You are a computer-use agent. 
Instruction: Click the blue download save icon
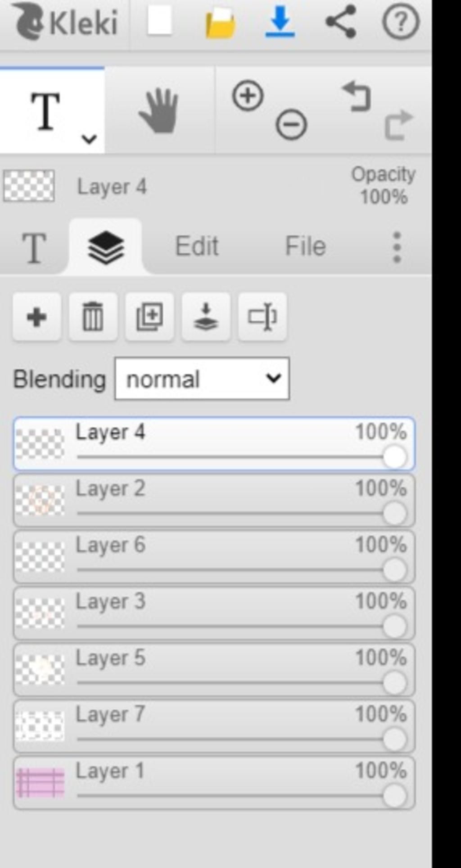coord(280,21)
